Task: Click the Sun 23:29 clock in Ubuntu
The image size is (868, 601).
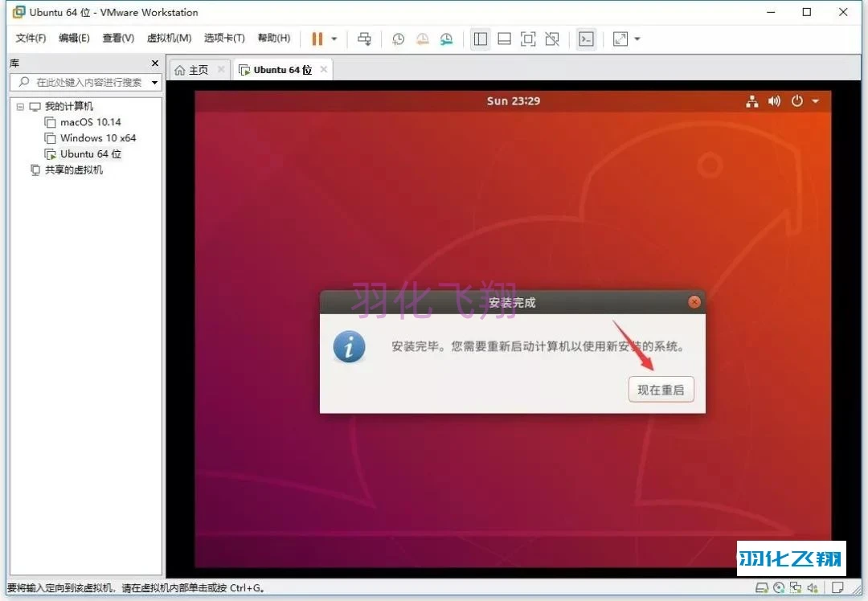Action: tap(513, 100)
